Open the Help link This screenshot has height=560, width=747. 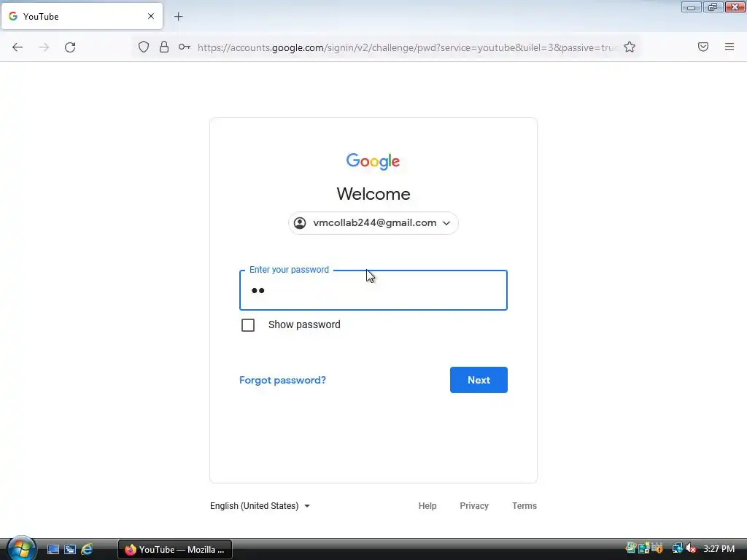(x=427, y=506)
